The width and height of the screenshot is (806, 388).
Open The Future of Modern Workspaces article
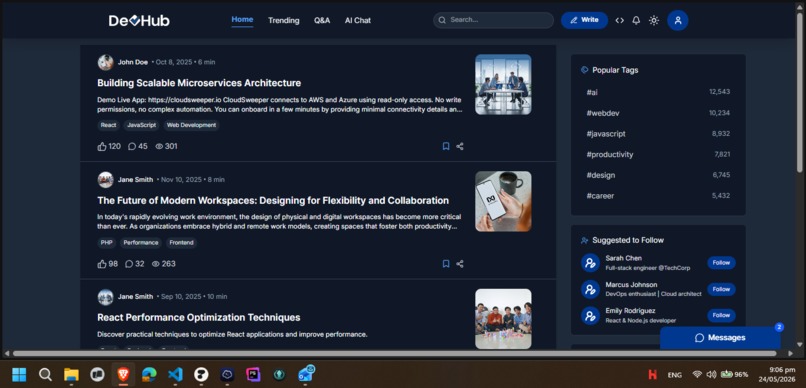click(x=273, y=200)
